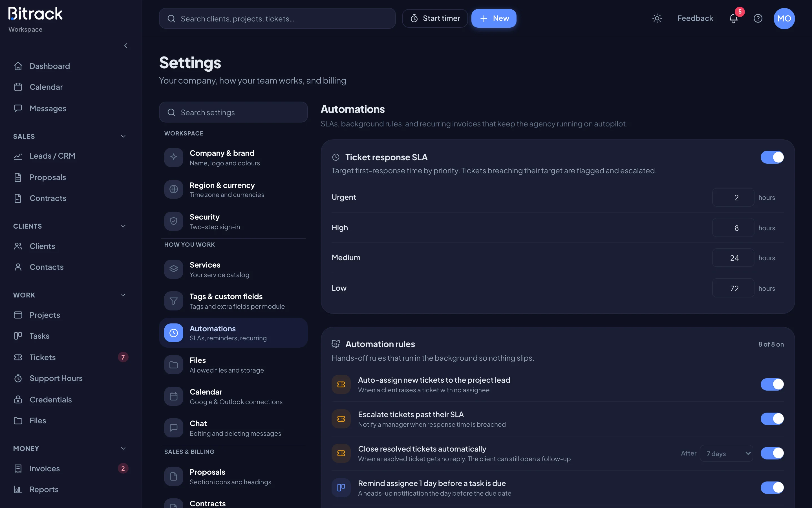Click the New button
This screenshot has height=508, width=812.
click(x=494, y=18)
